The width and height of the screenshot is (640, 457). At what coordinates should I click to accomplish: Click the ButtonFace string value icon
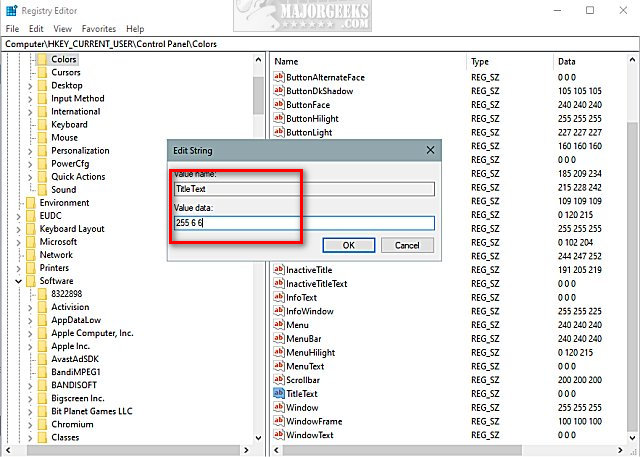[279, 104]
